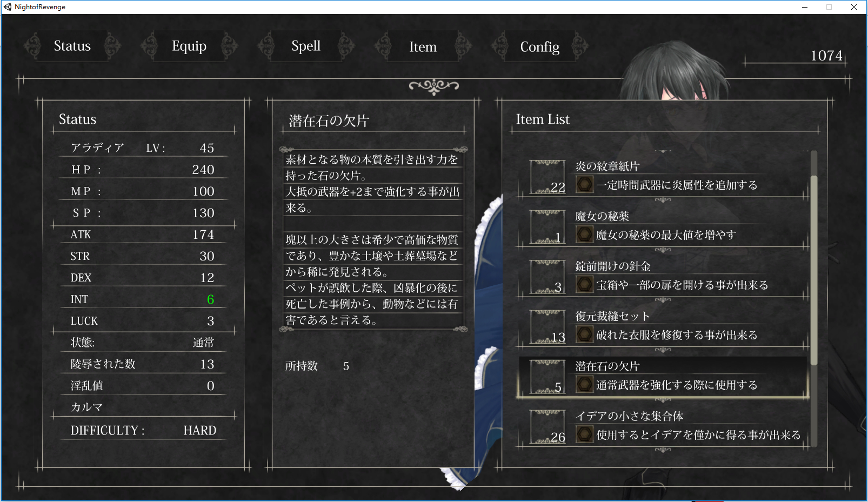Select the 潜在石の欠片 item entry

663,377
